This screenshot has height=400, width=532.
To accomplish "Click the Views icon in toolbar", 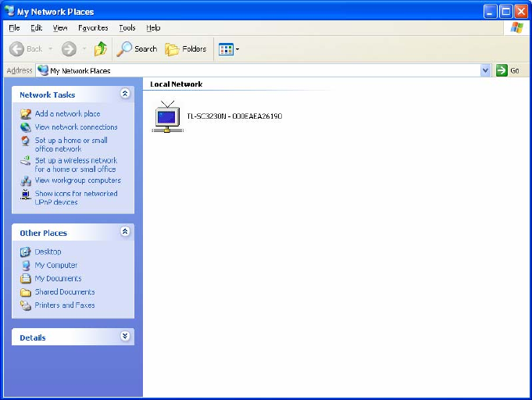I will [226, 49].
